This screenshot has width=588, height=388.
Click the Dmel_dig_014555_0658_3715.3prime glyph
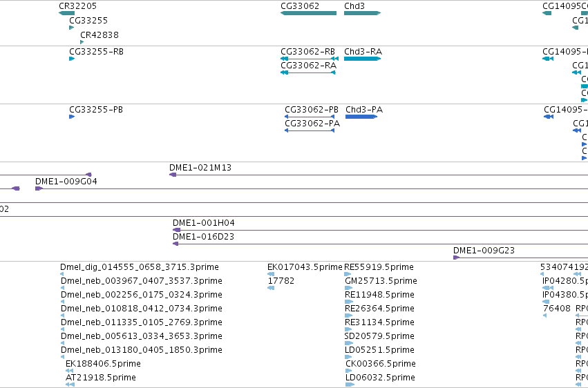click(x=62, y=274)
